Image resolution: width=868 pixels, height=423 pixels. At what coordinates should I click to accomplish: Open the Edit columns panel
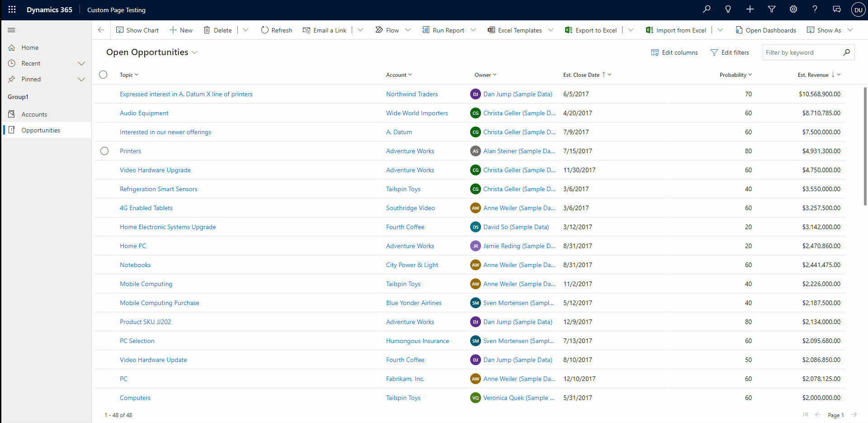click(675, 52)
